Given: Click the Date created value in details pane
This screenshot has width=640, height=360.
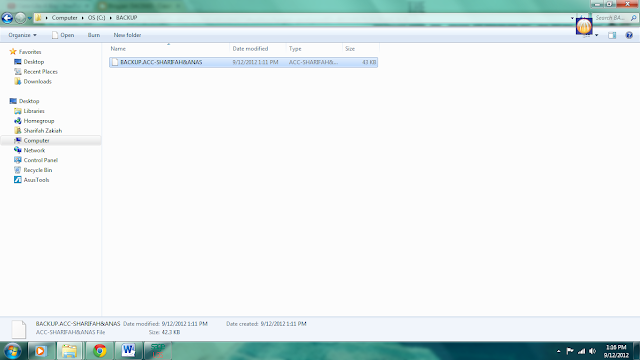Looking at the screenshot, I should tap(283, 324).
